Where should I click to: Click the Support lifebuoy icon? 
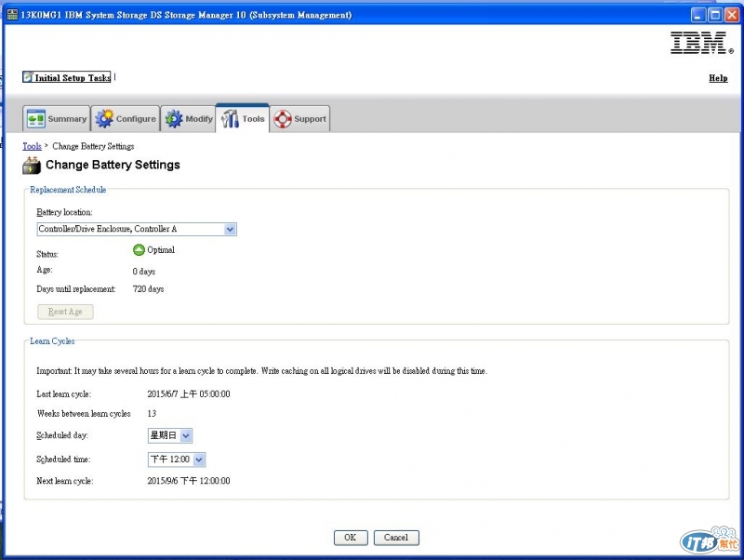point(283,119)
